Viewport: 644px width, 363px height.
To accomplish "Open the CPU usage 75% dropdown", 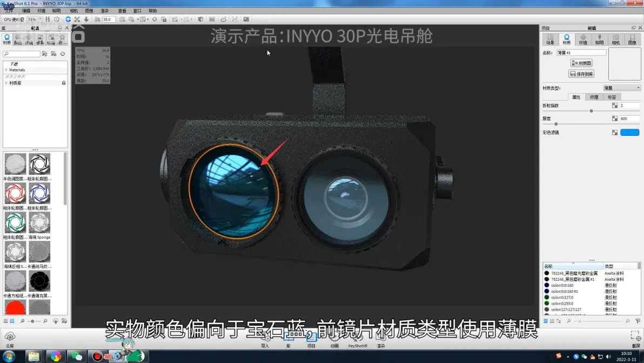I will (x=35, y=19).
